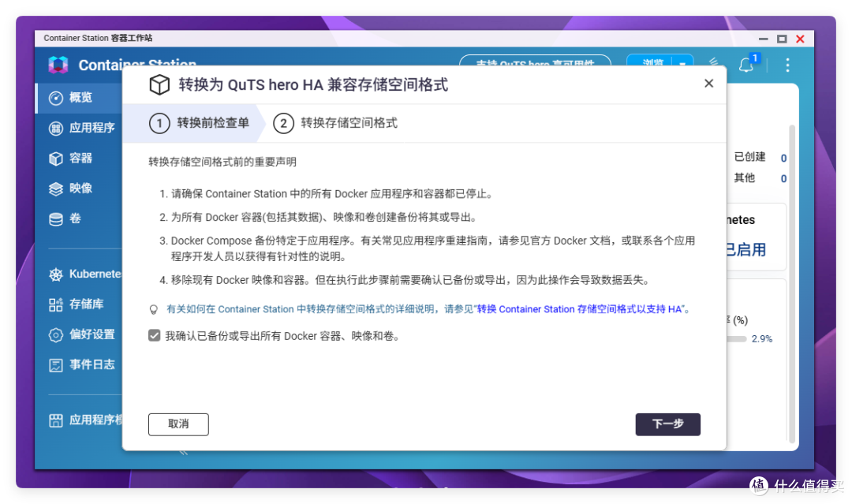The height and width of the screenshot is (504, 852).
Task: Open the 映像 images sidebar entry
Action: pyautogui.click(x=80, y=189)
